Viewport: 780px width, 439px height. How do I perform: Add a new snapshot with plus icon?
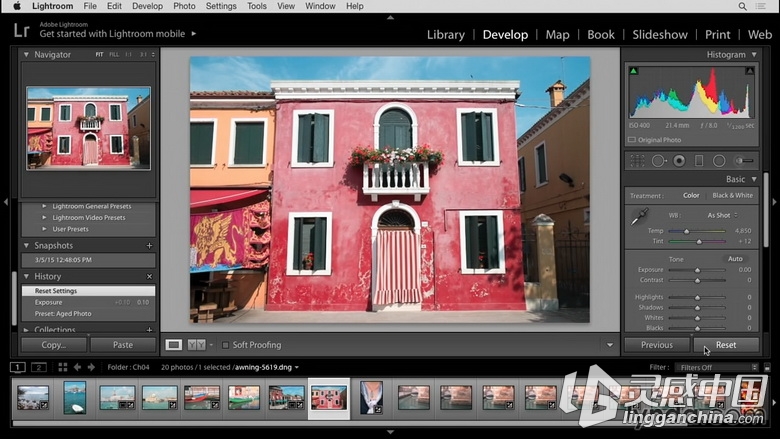(x=149, y=246)
